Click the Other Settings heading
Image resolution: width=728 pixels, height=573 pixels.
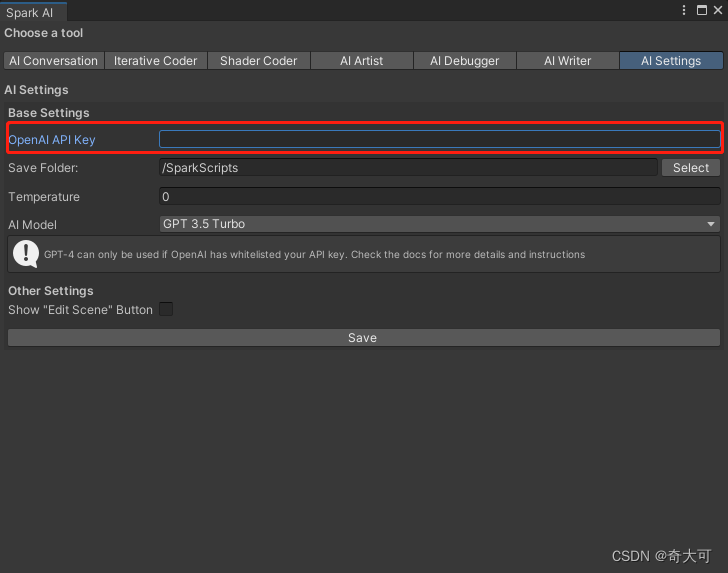51,291
